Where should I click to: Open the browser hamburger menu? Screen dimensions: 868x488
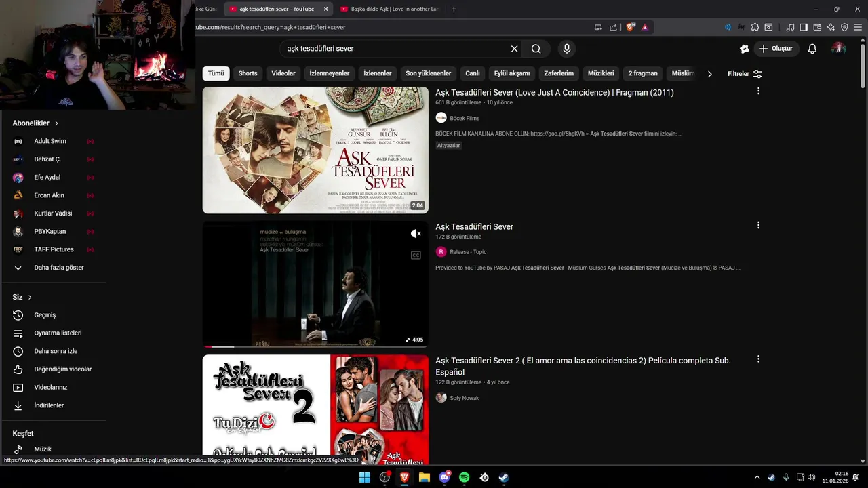[x=858, y=27]
